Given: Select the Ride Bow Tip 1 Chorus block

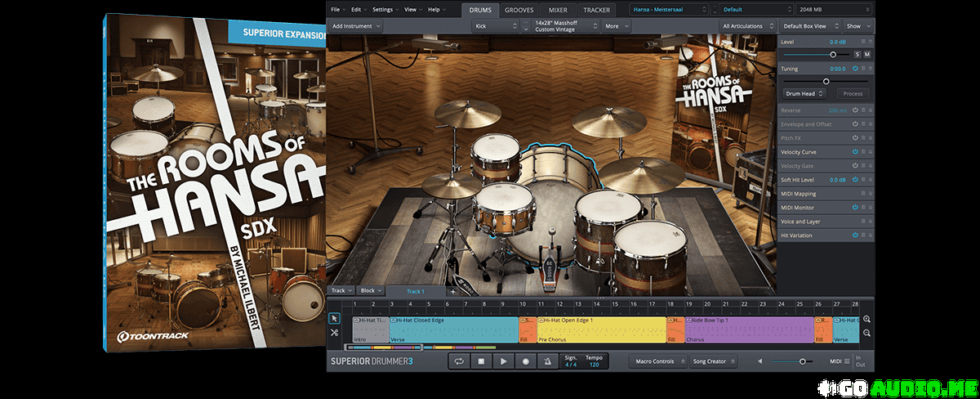Looking at the screenshot, I should click(750, 329).
